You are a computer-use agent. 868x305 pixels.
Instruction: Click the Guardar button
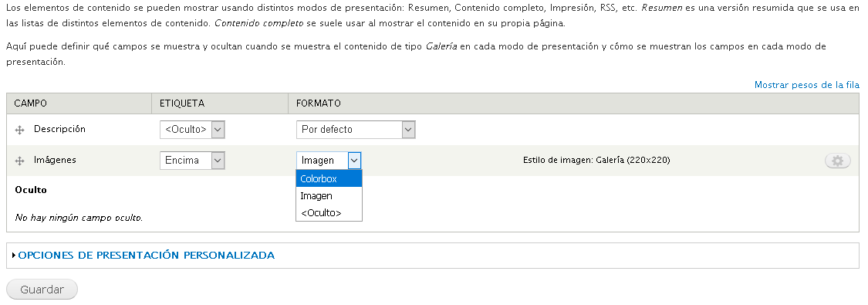tap(42, 290)
